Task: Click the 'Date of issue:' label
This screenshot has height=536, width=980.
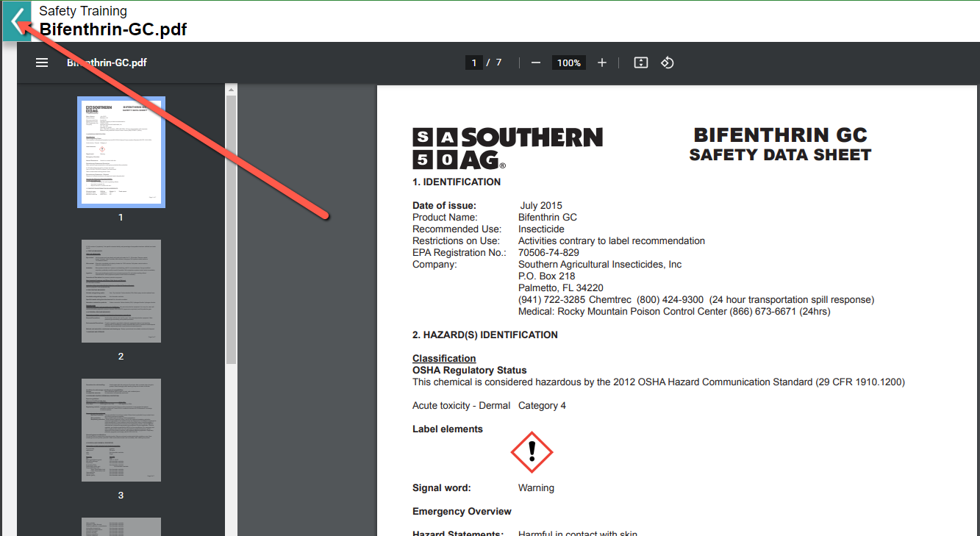Action: tap(444, 205)
